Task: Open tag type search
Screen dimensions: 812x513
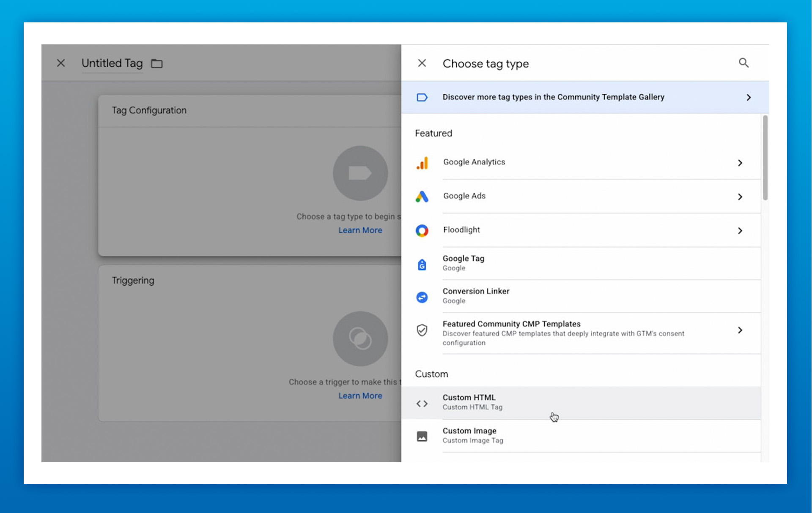Action: pos(743,63)
